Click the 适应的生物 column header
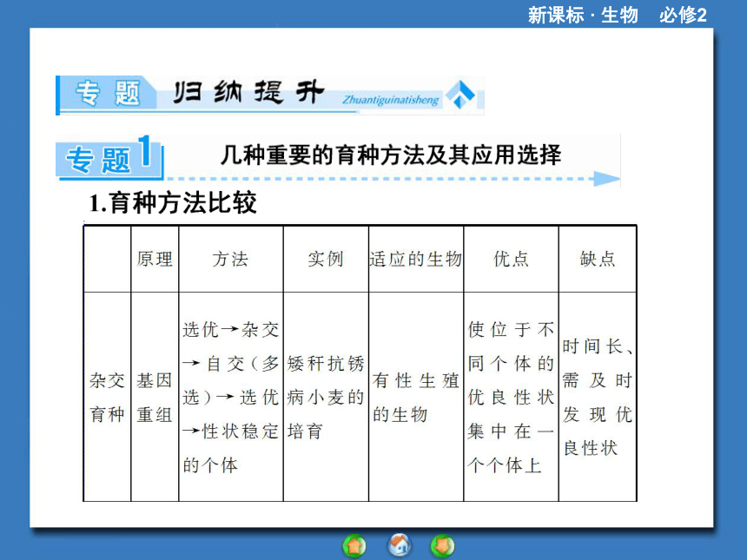The height and width of the screenshot is (560, 747). tap(416, 259)
